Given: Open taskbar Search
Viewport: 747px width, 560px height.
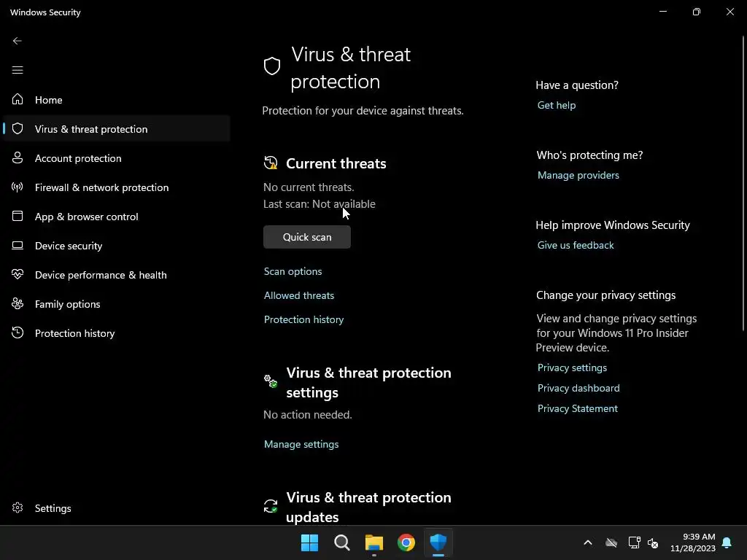Looking at the screenshot, I should [x=342, y=542].
